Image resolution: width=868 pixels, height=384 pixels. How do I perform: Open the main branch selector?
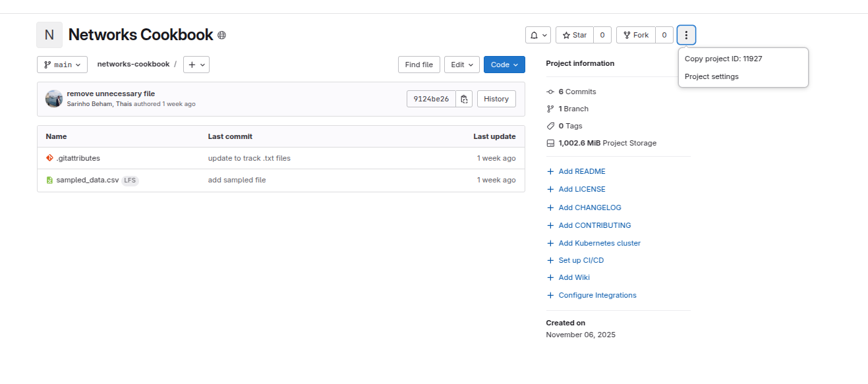coord(62,65)
